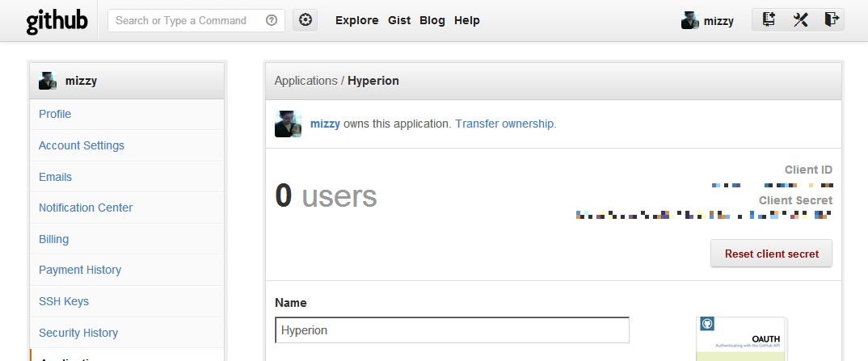Click mizzy avatar in top header
The image size is (868, 361).
(689, 21)
